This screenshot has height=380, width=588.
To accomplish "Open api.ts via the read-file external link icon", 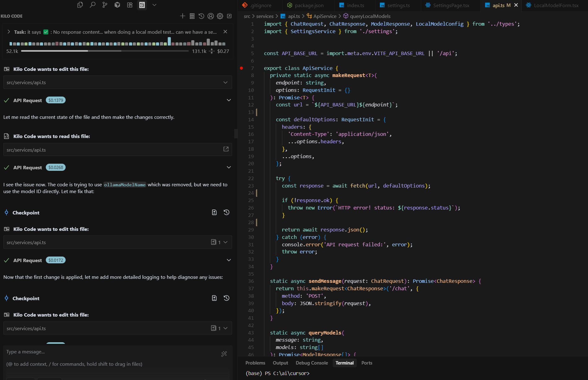I will pos(226,149).
